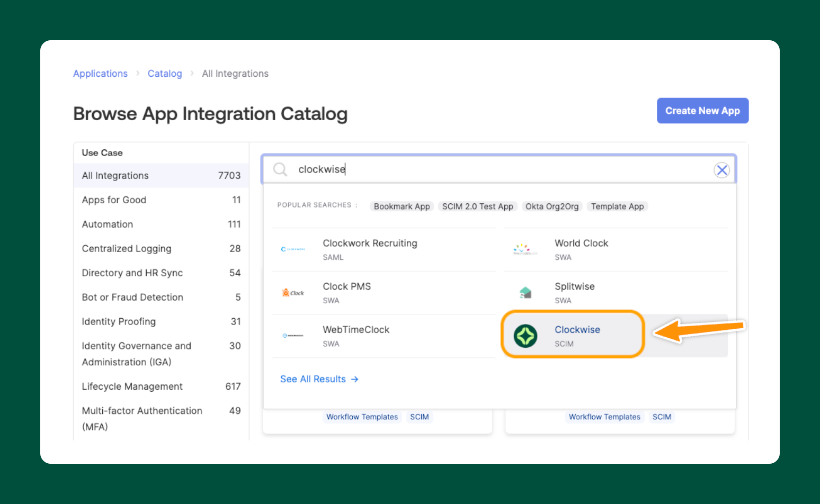The image size is (820, 504).
Task: Open the Clockwise app logo icon
Action: [x=525, y=336]
